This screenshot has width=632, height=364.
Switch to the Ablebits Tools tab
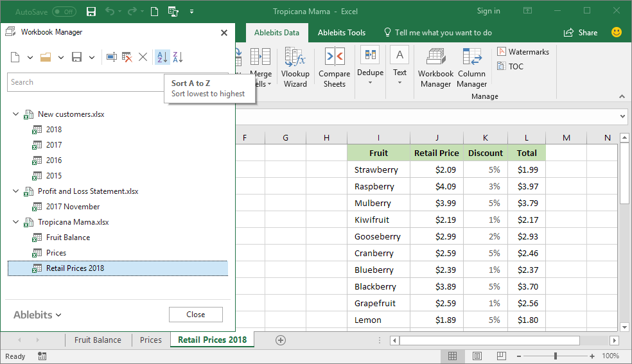pyautogui.click(x=342, y=33)
